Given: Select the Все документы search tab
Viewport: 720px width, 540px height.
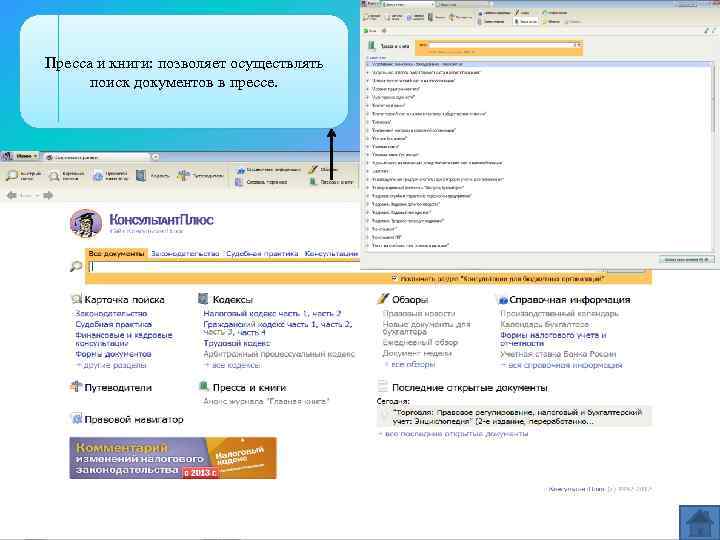Looking at the screenshot, I should coord(116,253).
